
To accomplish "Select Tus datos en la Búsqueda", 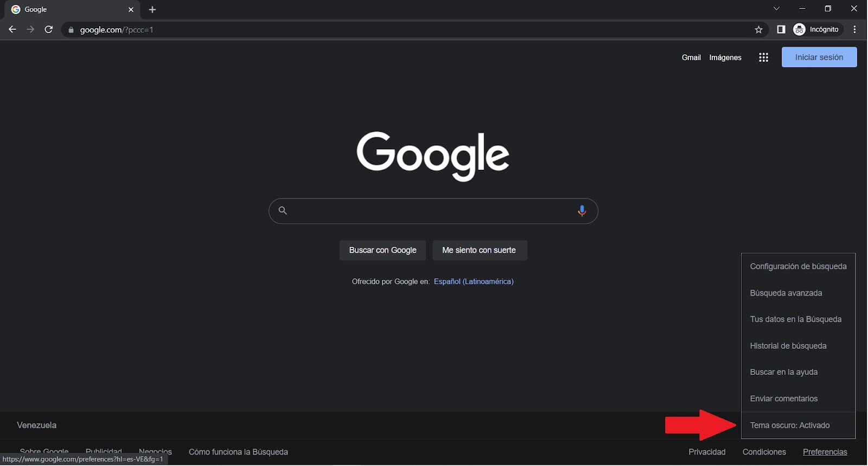I will (x=798, y=320).
